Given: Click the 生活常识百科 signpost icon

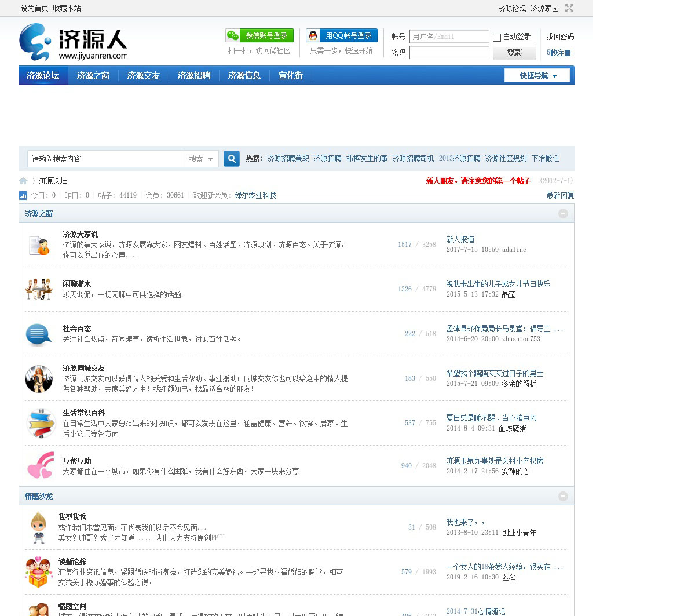Looking at the screenshot, I should (40, 423).
